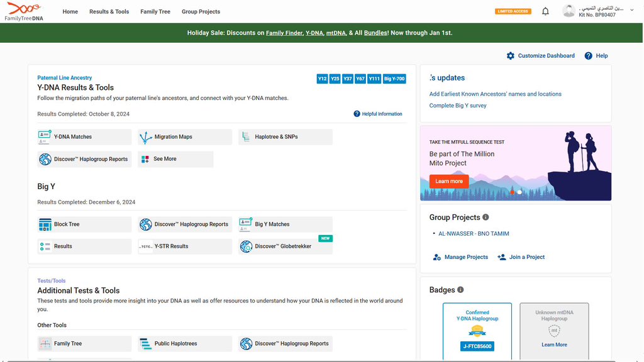Viewport: 644px width, 362px height.
Task: Click Learn More on mtDNA badge
Action: click(x=554, y=345)
